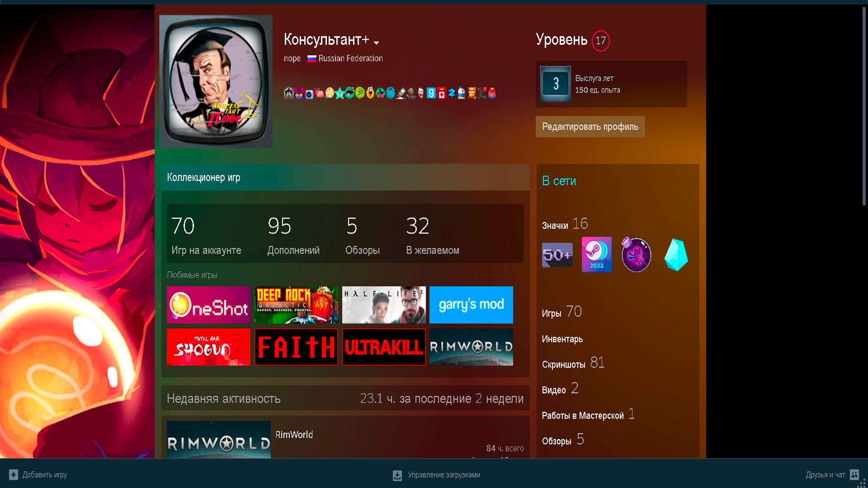Image resolution: width=868 pixels, height=488 pixels.
Task: Click the downloads icon in bottom bar
Action: pyautogui.click(x=397, y=475)
